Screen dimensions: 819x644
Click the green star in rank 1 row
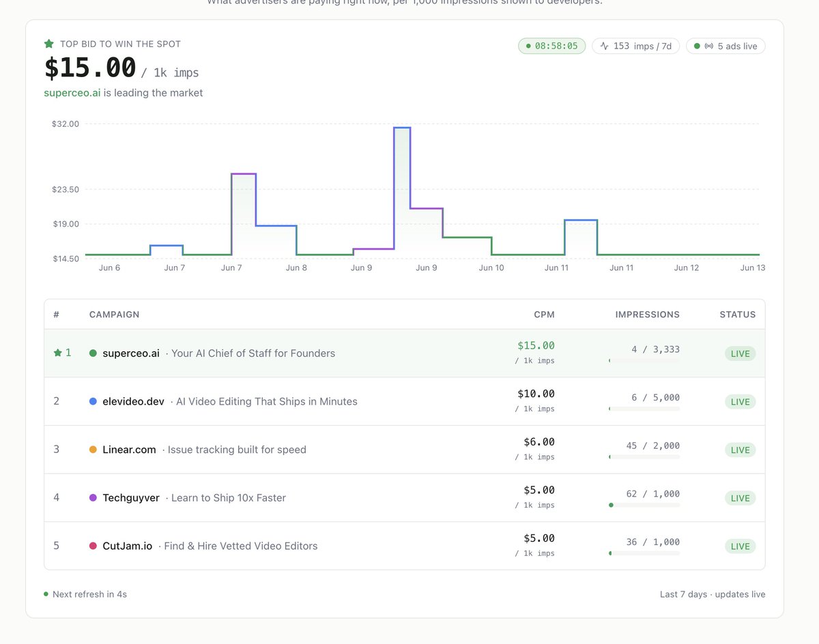click(58, 353)
